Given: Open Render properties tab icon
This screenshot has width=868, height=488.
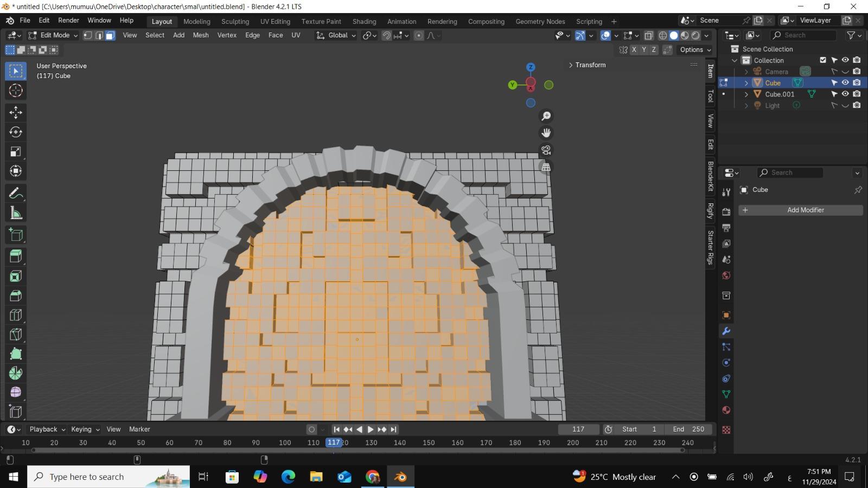Looking at the screenshot, I should [x=726, y=211].
